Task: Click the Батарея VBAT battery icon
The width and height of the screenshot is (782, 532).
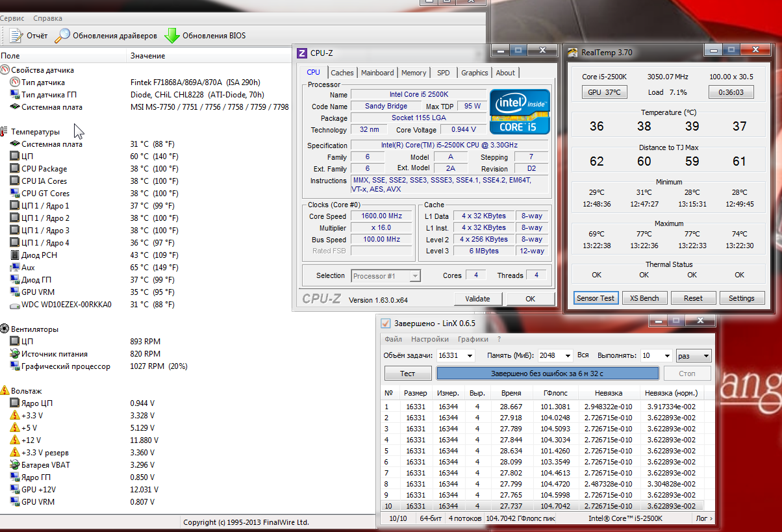Action: coord(15,465)
